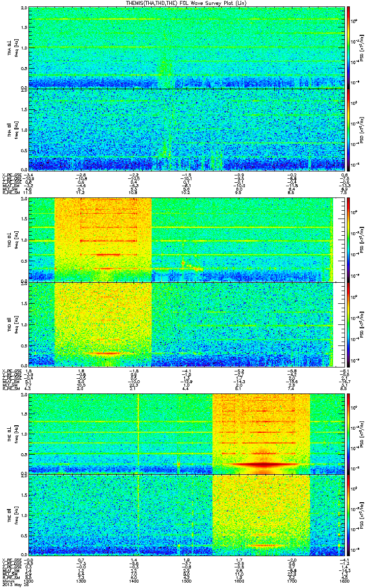The width and height of the screenshot is (368, 588).
Task: Click the THEMIS FGL Wave Survey Plot title
Action: click(186, 3)
